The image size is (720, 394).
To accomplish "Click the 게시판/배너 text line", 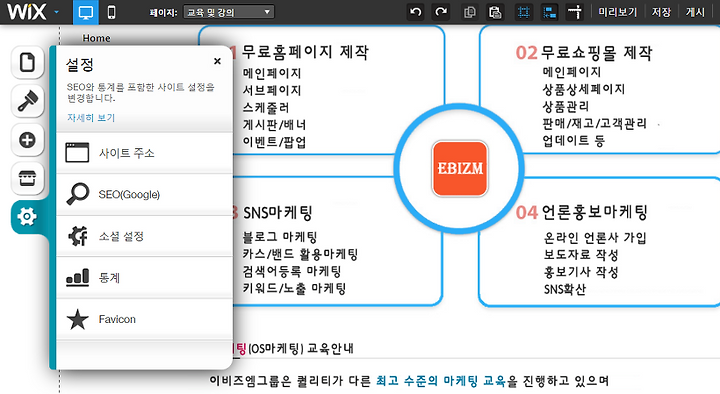I will (x=274, y=125).
